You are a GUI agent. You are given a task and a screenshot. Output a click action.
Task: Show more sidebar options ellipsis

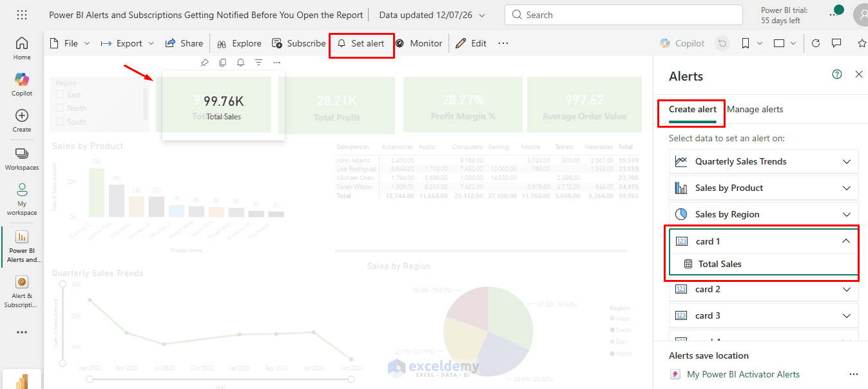click(x=22, y=332)
